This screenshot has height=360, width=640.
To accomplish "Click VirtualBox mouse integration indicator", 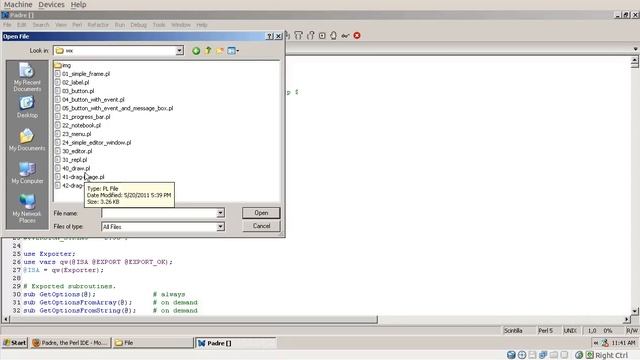I will [579, 355].
